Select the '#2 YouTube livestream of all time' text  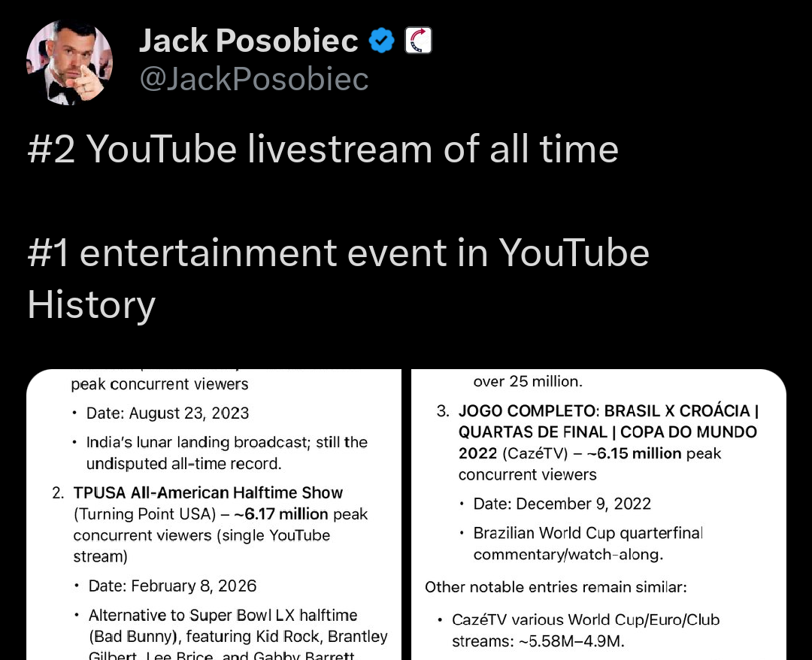tap(323, 149)
